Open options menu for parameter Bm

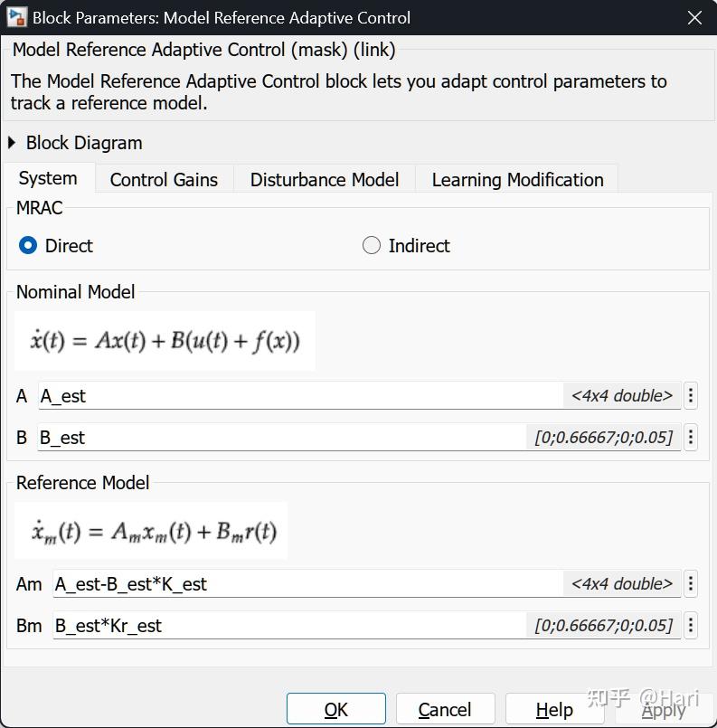pyautogui.click(x=691, y=626)
